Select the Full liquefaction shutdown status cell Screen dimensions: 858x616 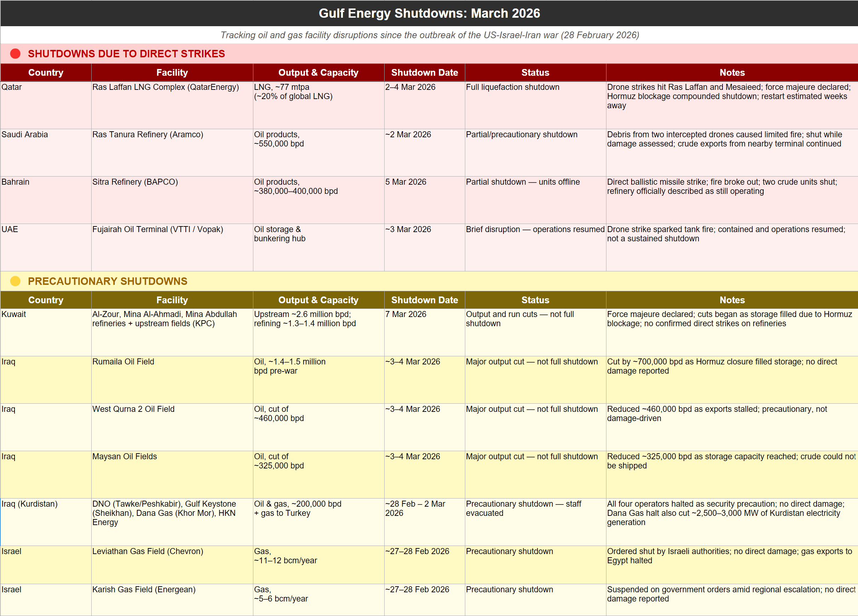[512, 87]
